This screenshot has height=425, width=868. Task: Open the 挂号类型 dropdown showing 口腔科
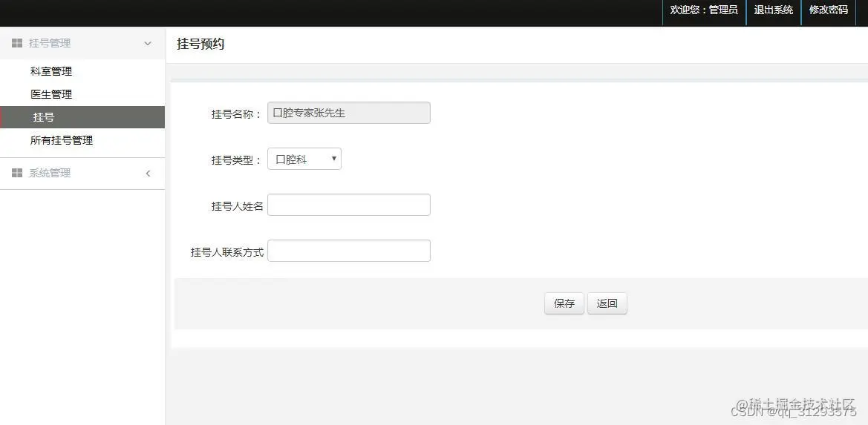pyautogui.click(x=304, y=159)
